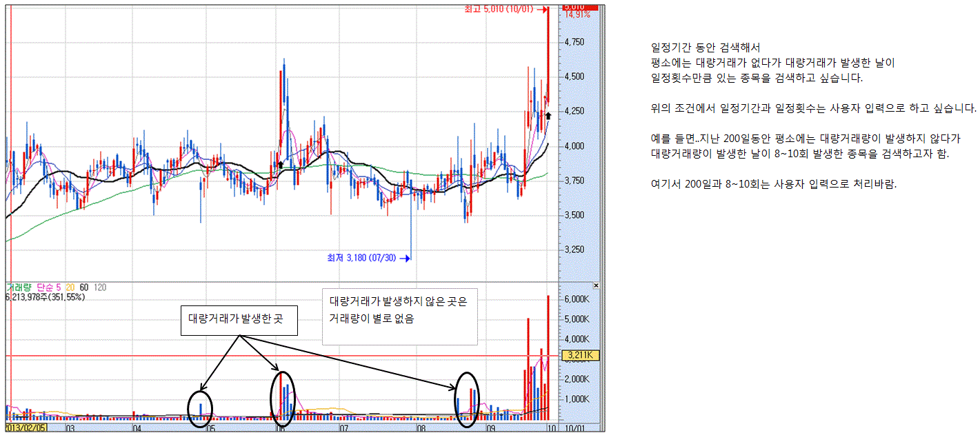980x433 pixels.
Task: Click the 3,211K crosshair value tag
Action: pyautogui.click(x=581, y=356)
